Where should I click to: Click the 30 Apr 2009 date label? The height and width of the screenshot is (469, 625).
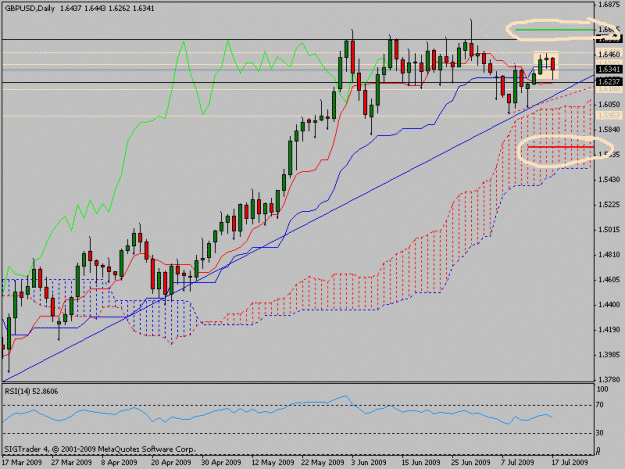(x=221, y=462)
